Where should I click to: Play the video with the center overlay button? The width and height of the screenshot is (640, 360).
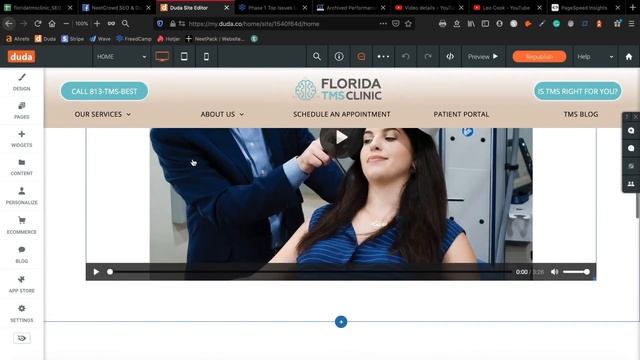[342, 138]
